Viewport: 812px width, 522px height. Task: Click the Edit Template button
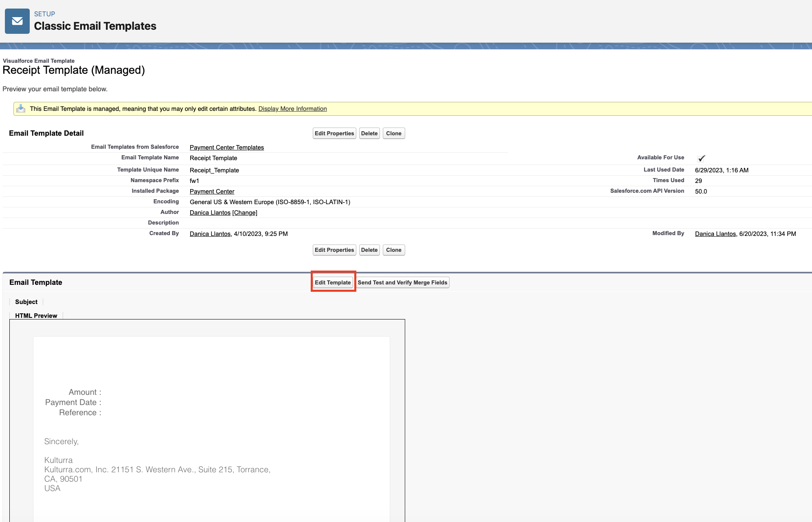[333, 282]
